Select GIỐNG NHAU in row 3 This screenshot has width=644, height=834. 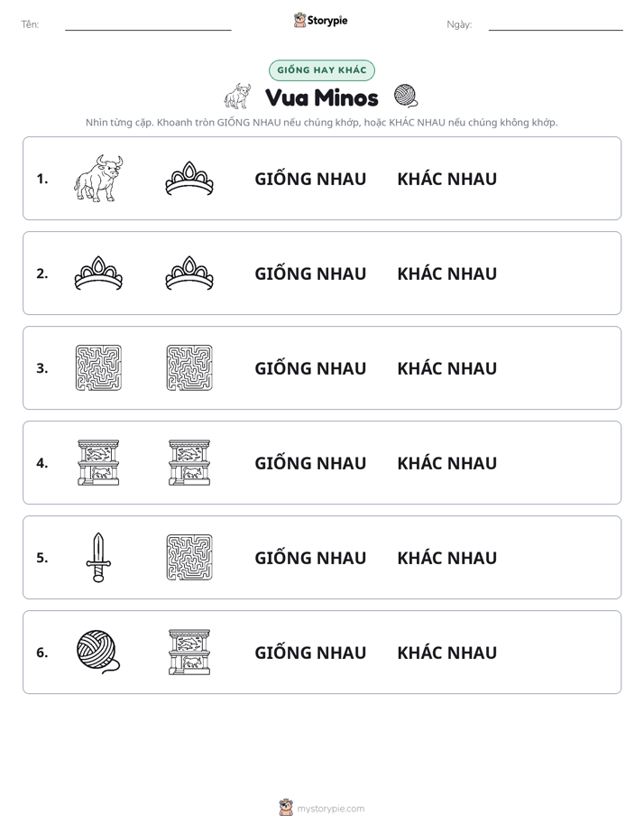310,368
